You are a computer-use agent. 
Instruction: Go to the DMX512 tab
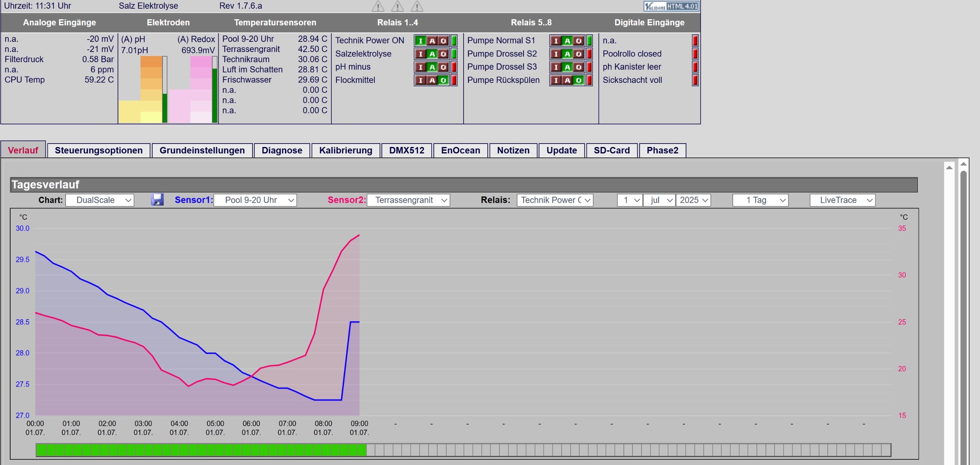pyautogui.click(x=407, y=151)
